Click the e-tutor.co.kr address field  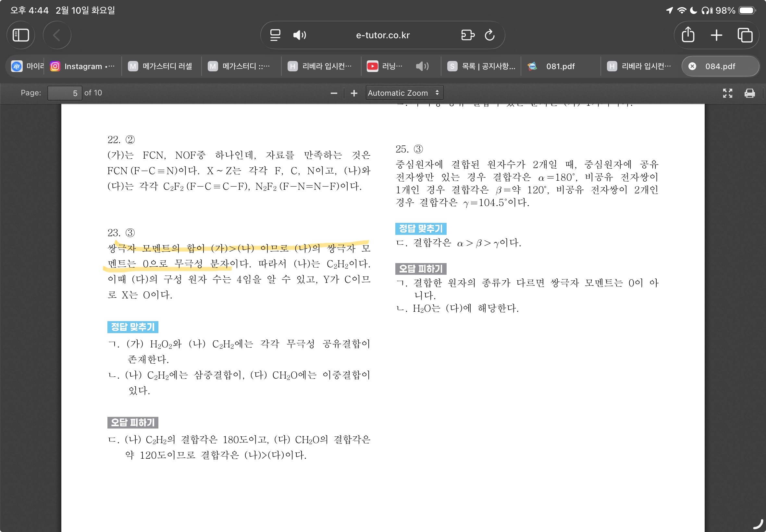382,35
